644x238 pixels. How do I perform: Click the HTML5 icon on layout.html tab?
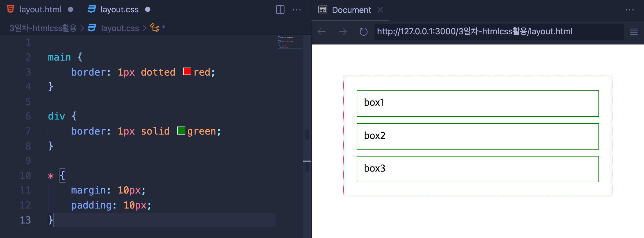click(x=11, y=9)
